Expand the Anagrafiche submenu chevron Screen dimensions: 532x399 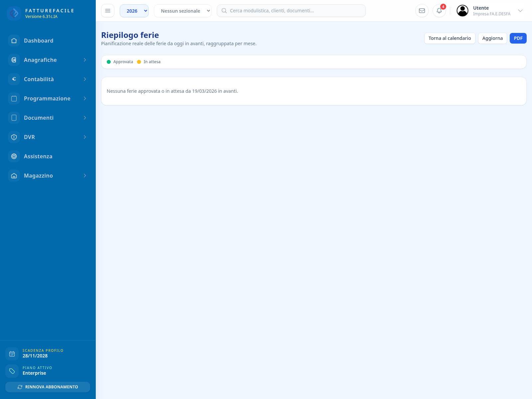(x=85, y=60)
